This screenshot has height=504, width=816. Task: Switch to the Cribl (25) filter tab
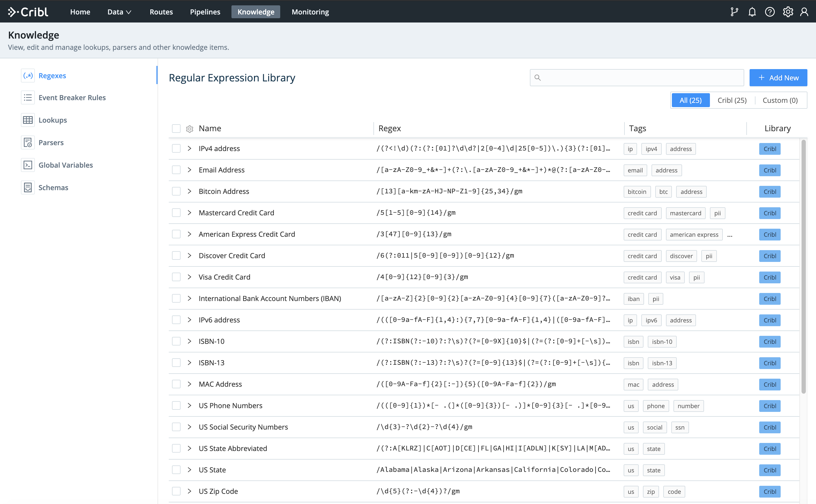(732, 100)
